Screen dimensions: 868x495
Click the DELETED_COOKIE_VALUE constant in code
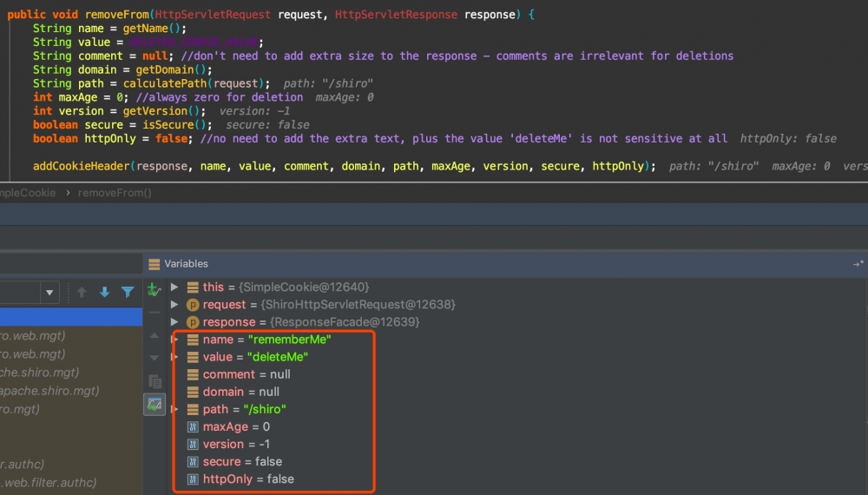[x=194, y=42]
